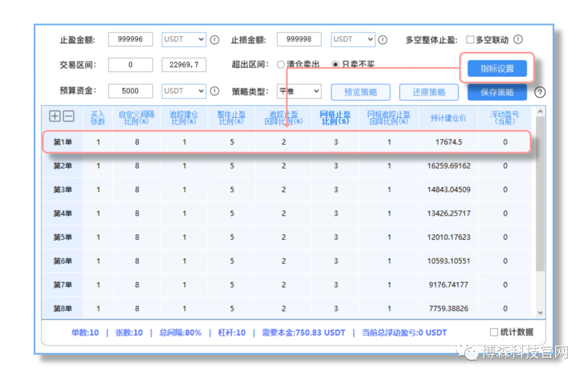The width and height of the screenshot is (588, 378).
Task: Click the 追踪建仓比例(%) column header
Action: point(184,118)
